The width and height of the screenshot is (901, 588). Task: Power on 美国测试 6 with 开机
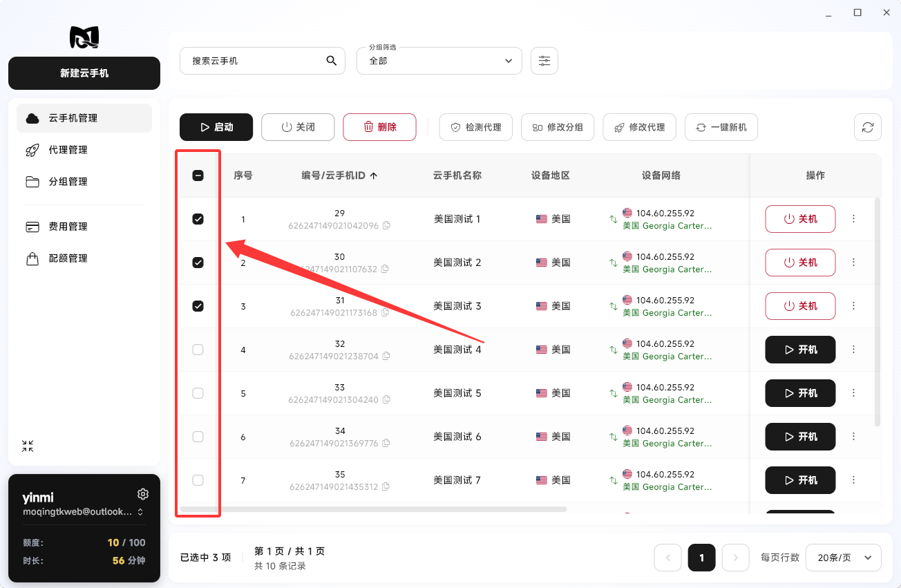[x=800, y=437]
